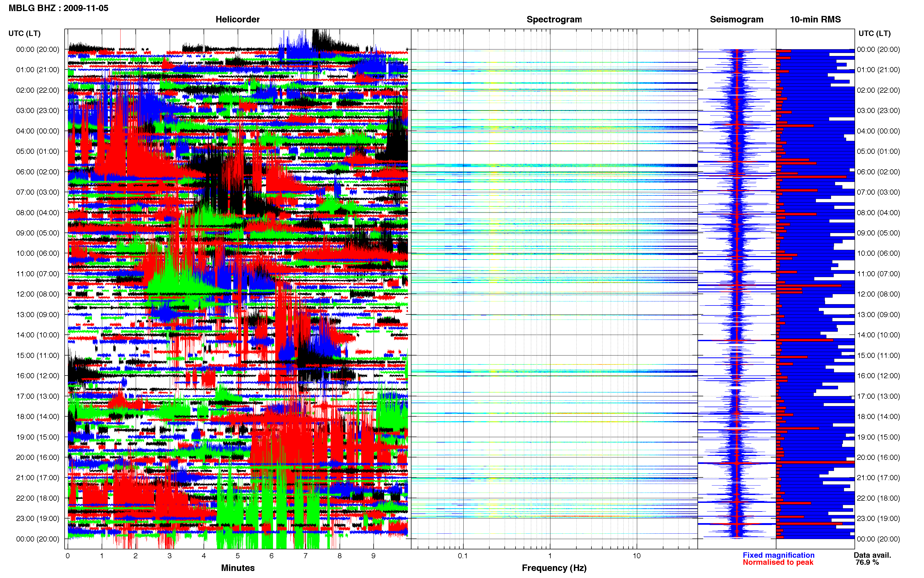Click the left 13:00 (09:00) time label

point(38,315)
